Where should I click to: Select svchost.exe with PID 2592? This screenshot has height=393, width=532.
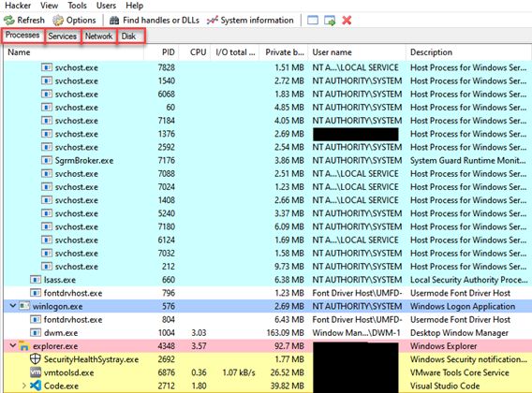coord(267,147)
